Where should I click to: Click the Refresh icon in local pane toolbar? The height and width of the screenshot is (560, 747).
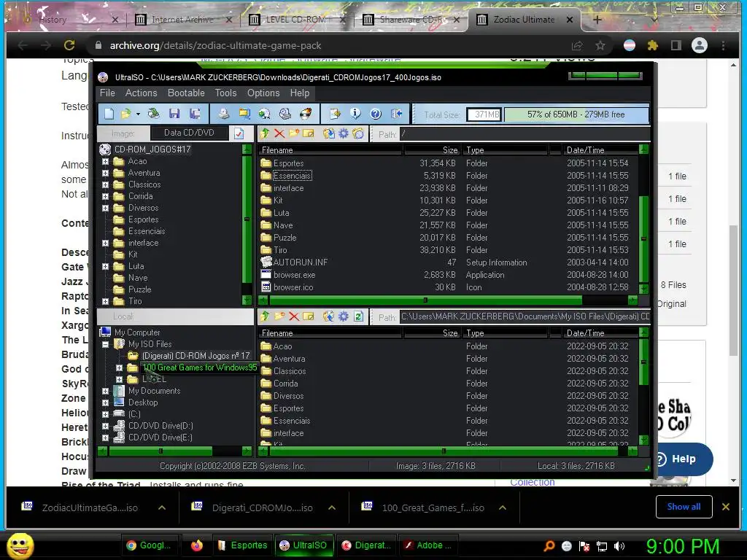[358, 316]
